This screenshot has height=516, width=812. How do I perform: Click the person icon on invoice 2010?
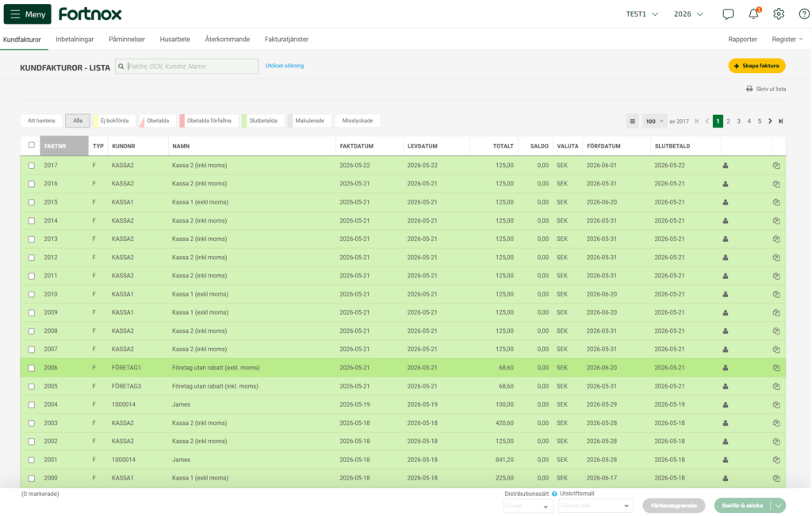(726, 295)
